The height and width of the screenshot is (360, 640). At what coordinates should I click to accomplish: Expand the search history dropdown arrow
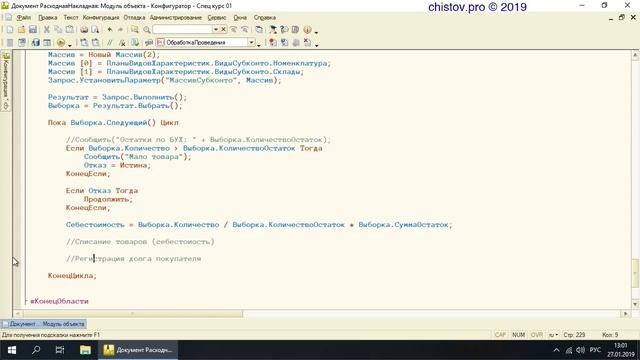(x=216, y=29)
